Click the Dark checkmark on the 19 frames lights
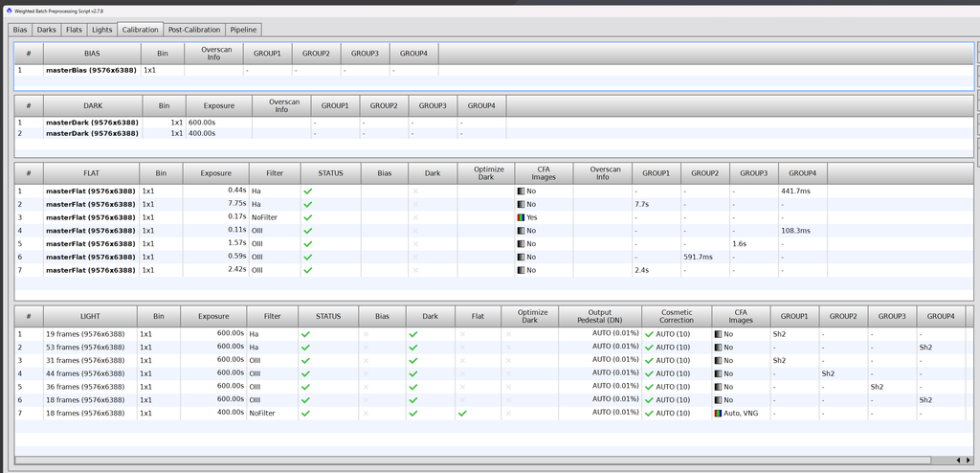This screenshot has height=473, width=980. pos(413,334)
